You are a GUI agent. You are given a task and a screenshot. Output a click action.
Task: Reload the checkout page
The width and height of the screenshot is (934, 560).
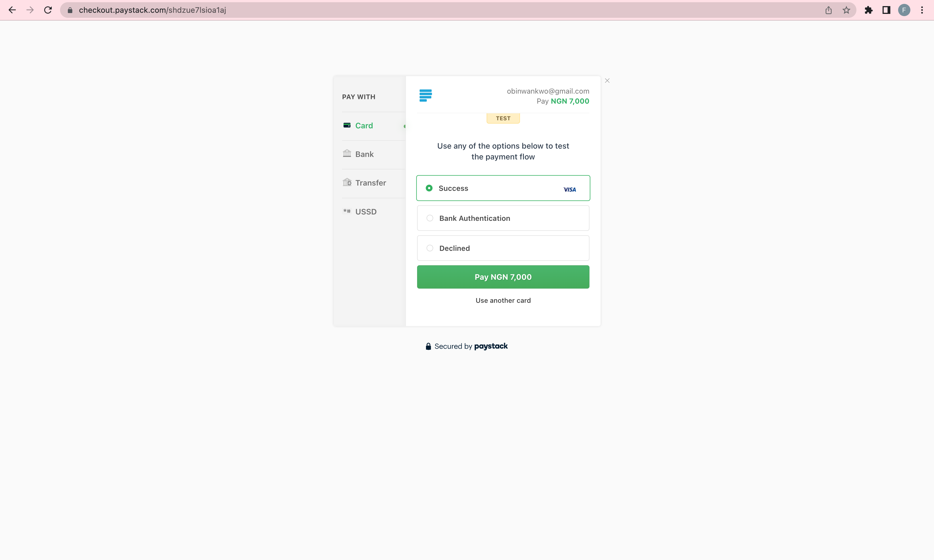(48, 10)
